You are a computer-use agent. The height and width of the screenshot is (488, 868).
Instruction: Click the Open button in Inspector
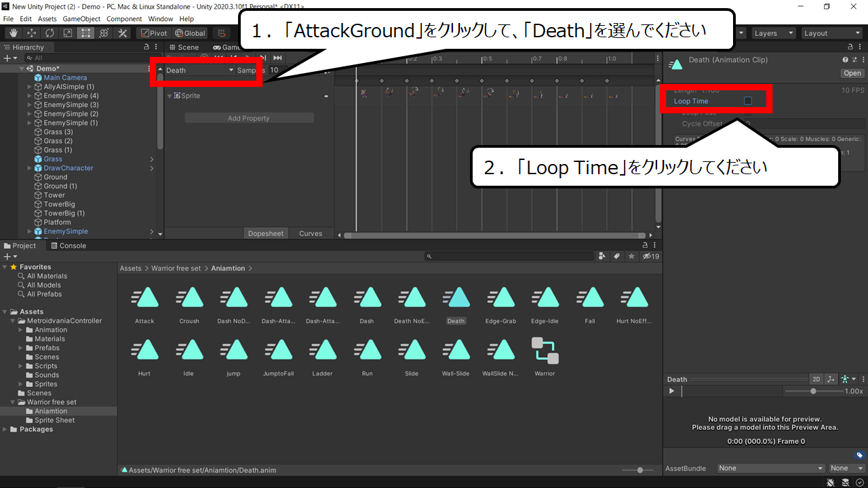(852, 73)
